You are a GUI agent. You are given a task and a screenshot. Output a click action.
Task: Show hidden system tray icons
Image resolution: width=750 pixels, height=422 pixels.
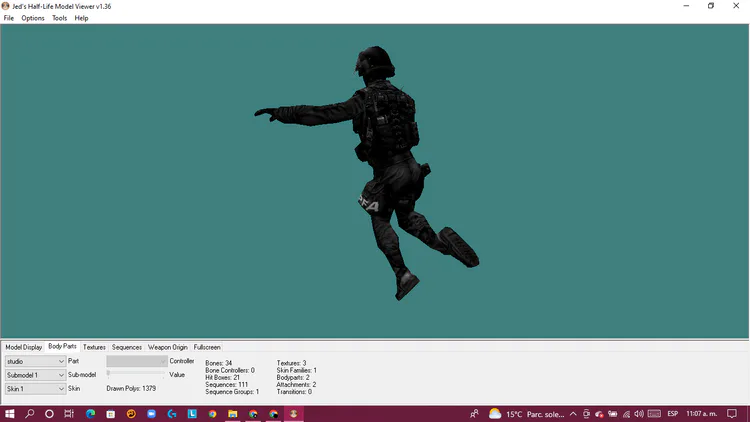pos(573,414)
